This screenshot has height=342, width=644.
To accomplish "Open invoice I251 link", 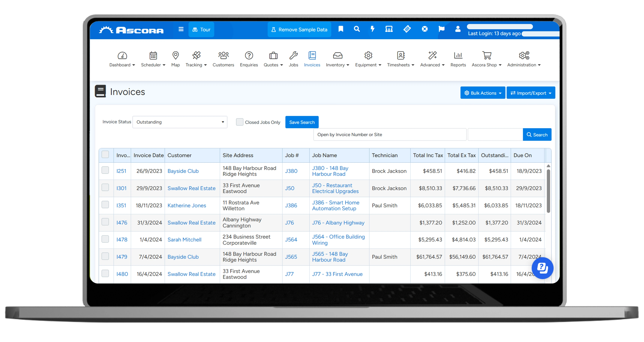I will point(121,171).
